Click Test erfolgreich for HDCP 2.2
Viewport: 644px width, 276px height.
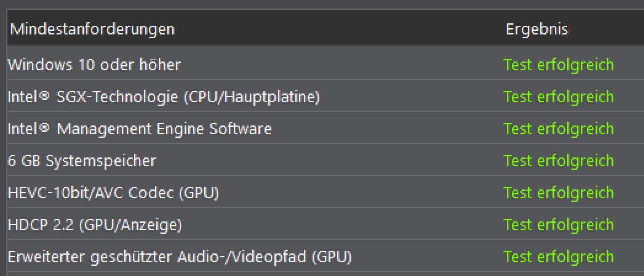coord(558,224)
